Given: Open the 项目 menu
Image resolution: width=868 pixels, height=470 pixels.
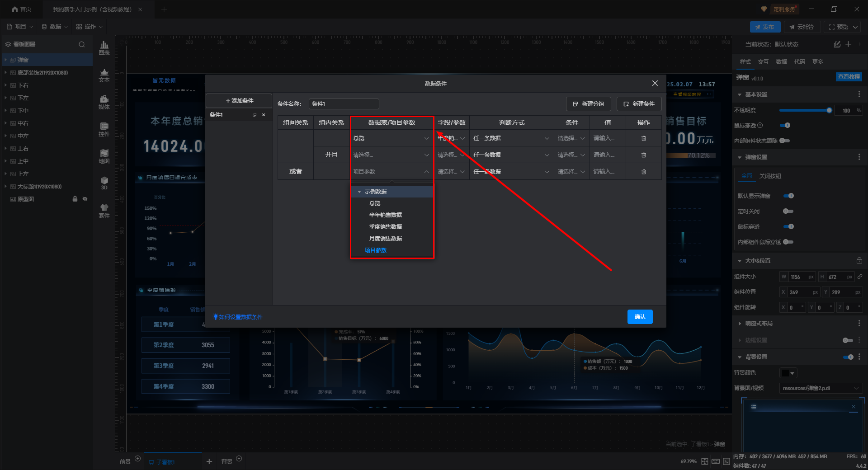Looking at the screenshot, I should coord(20,27).
